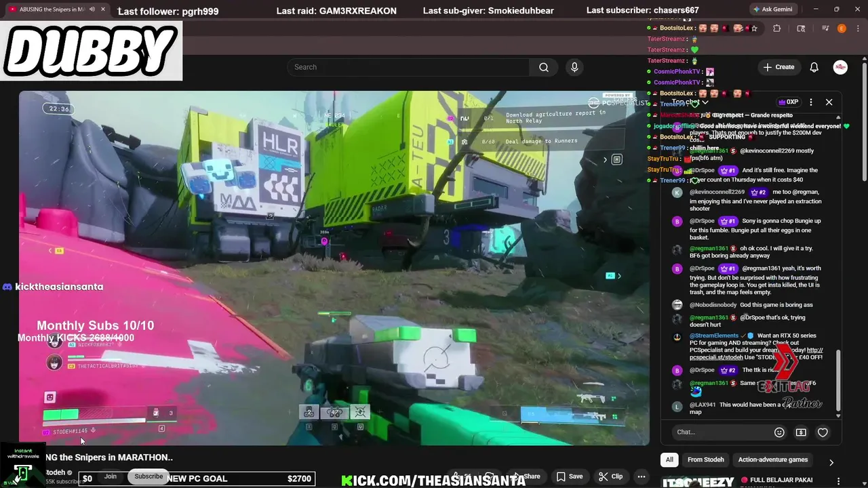Focus the YouTube Search input field
The width and height of the screenshot is (868, 488).
click(408, 67)
